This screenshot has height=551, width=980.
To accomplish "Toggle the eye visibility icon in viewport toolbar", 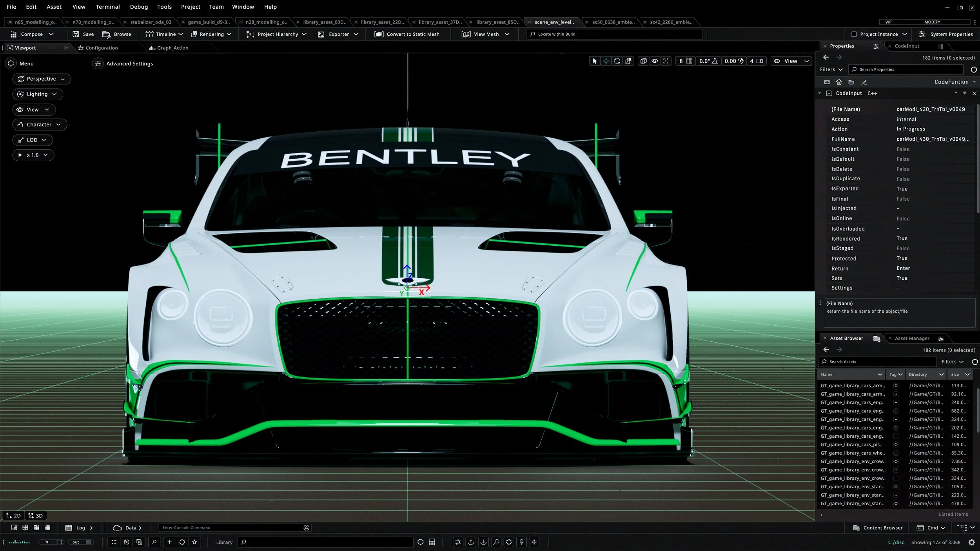I will 655,61.
